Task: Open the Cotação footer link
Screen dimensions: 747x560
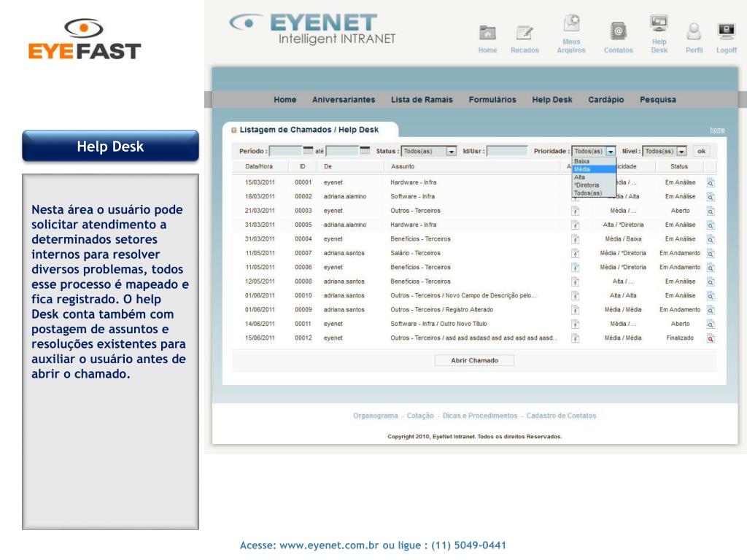Action: pyautogui.click(x=420, y=416)
